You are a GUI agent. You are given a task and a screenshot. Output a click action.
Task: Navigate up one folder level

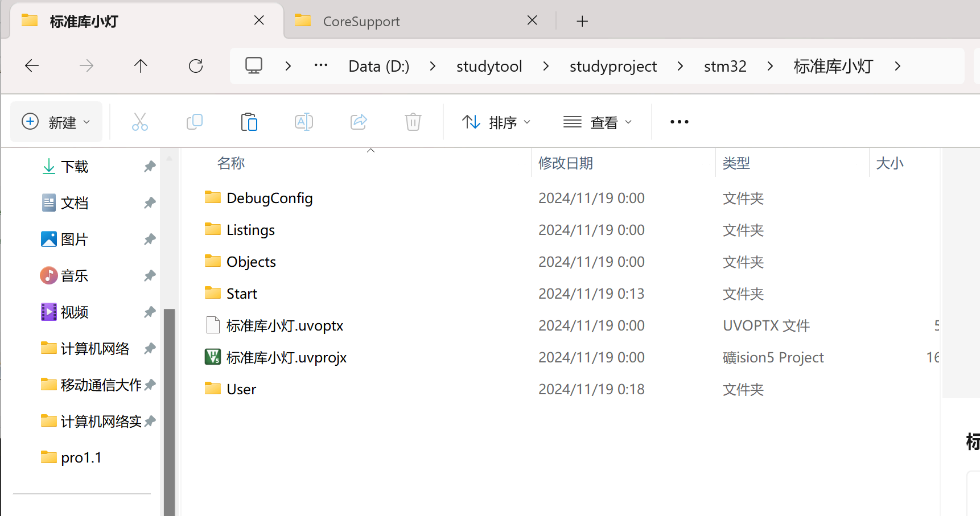pos(141,66)
